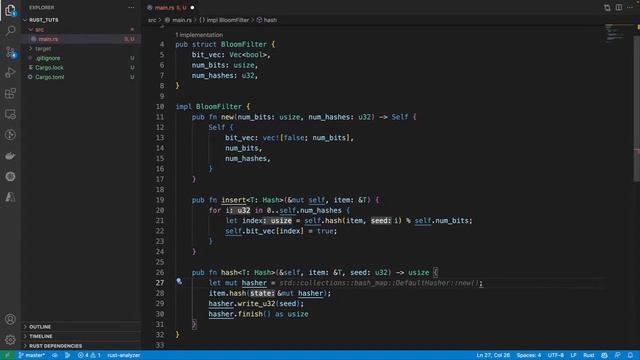Click line number 26 in the gutter

pyautogui.click(x=160, y=272)
